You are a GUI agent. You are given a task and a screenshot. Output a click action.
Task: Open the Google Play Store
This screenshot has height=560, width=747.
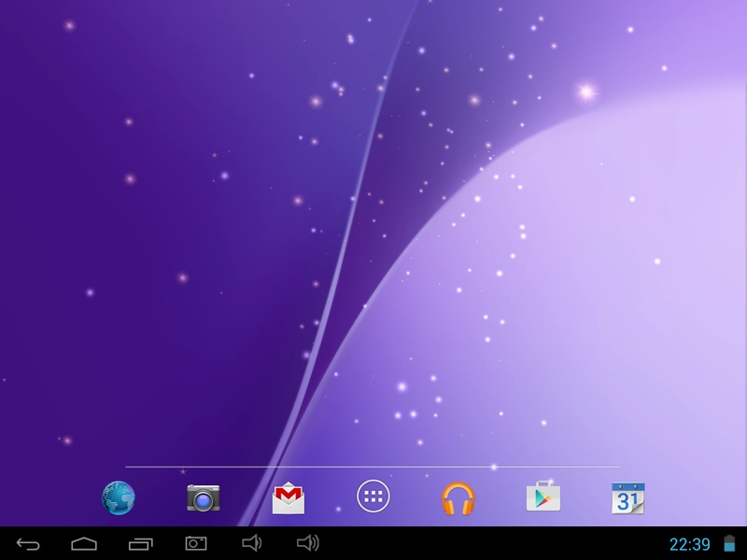click(x=543, y=497)
